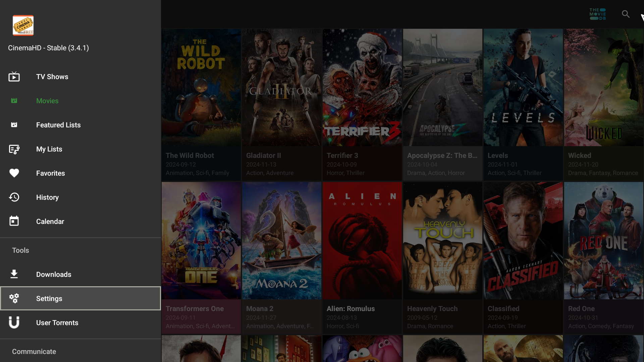
Task: Click the Communicate section header
Action: coord(34,352)
